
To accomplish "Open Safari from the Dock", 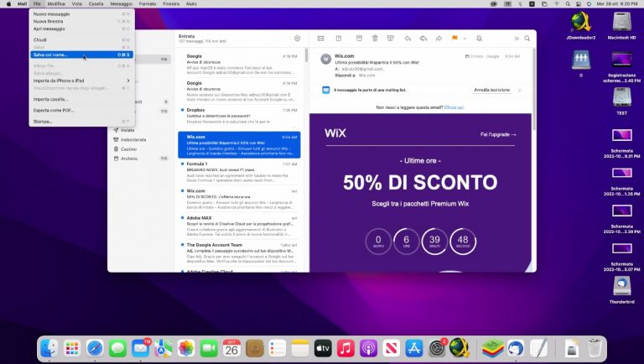I will (95, 348).
